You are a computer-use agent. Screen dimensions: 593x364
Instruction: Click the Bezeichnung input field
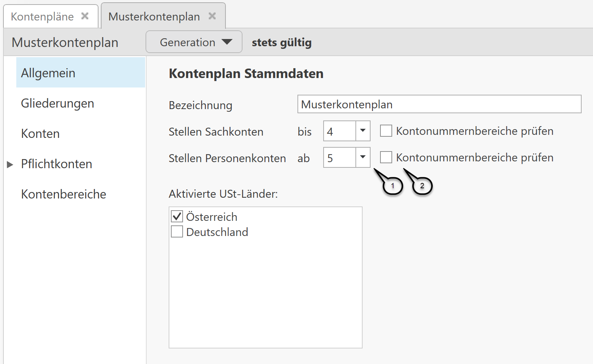pyautogui.click(x=439, y=104)
